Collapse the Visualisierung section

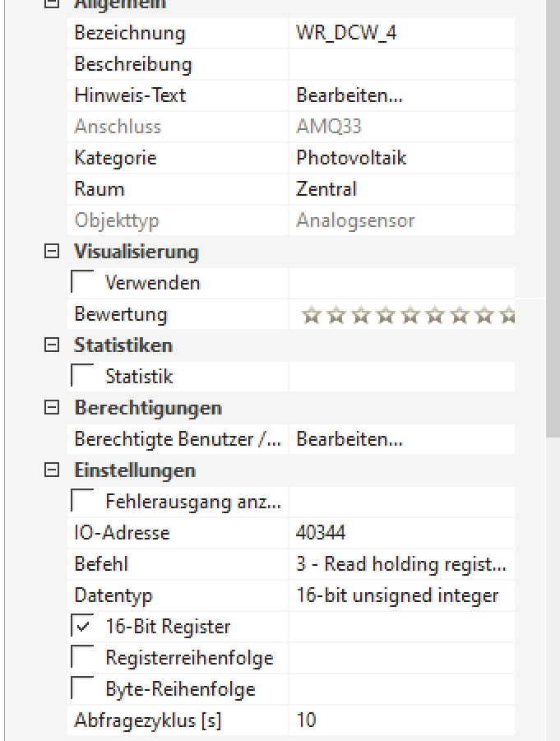click(x=53, y=252)
